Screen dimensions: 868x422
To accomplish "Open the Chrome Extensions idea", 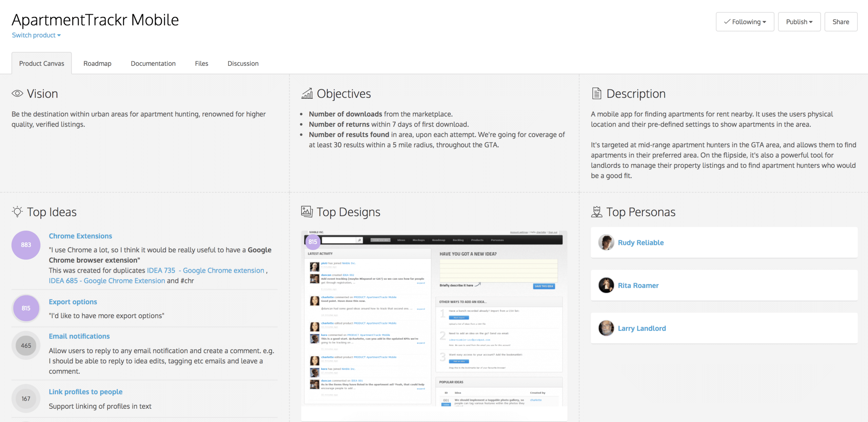I will point(80,236).
